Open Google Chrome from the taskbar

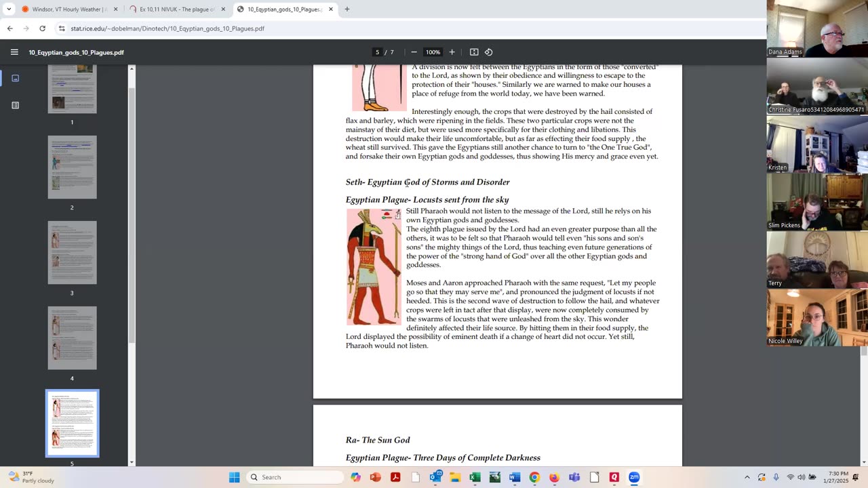pos(534,477)
